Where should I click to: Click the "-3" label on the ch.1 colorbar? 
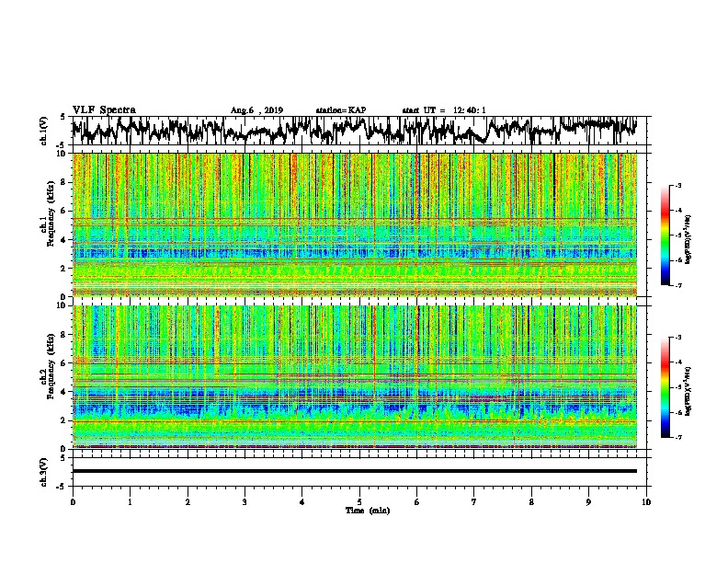pyautogui.click(x=677, y=186)
